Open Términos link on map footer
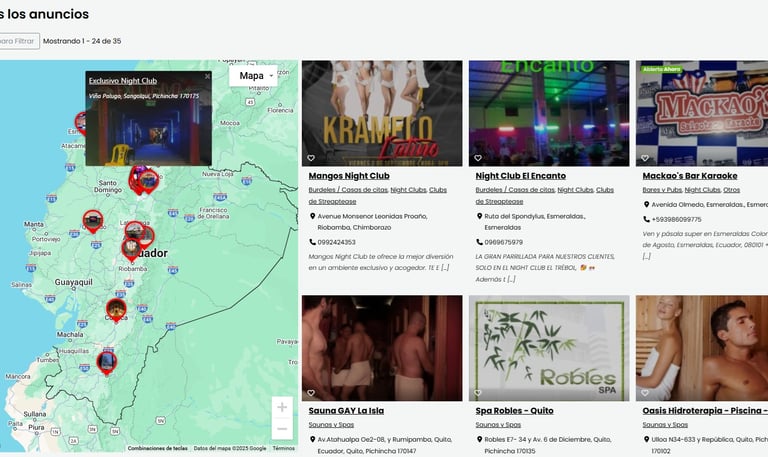This screenshot has height=457, width=768. click(x=284, y=448)
